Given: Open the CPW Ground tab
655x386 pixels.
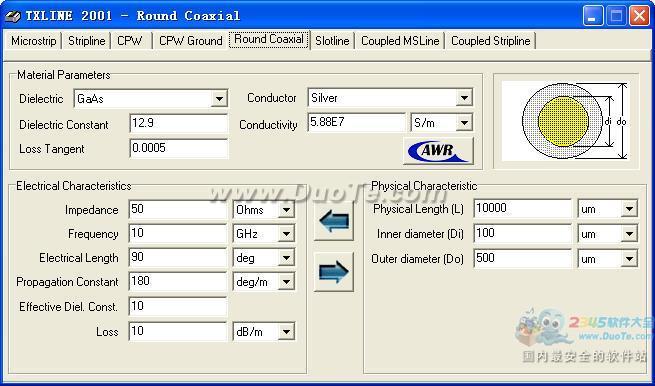Looking at the screenshot, I should click(190, 41).
